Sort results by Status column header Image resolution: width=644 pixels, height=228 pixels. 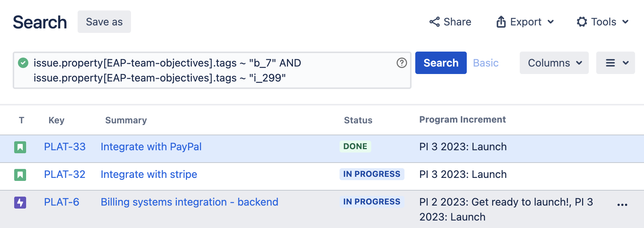[358, 120]
